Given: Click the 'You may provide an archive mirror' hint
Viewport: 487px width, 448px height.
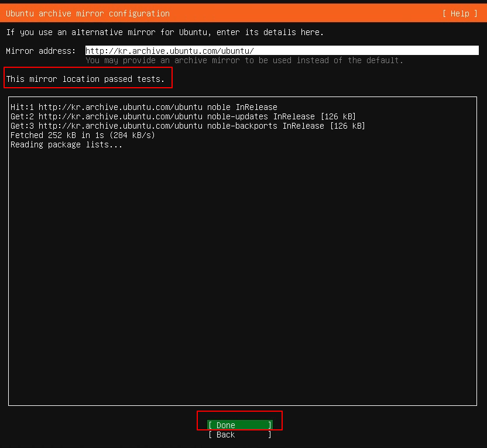Looking at the screenshot, I should [245, 60].
